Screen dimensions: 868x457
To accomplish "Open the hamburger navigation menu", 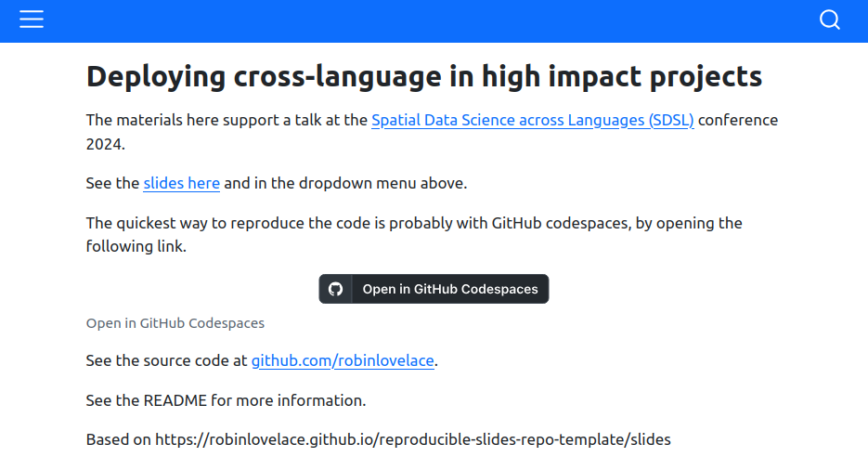I will [32, 20].
